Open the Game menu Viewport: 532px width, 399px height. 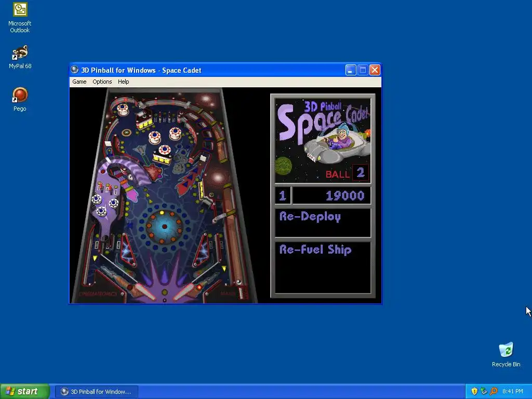tap(79, 82)
